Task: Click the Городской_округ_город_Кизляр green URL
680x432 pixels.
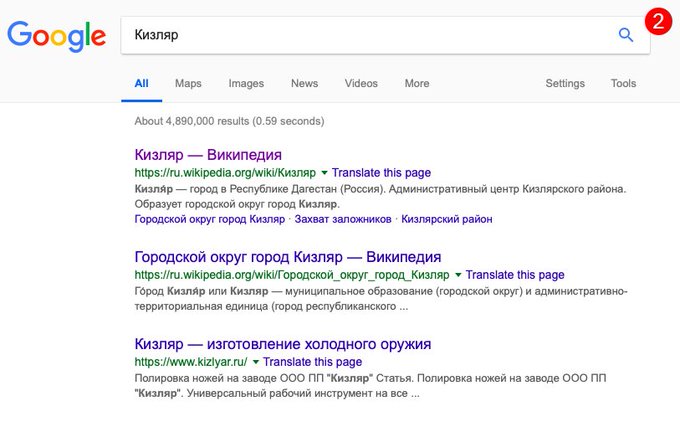Action: (x=292, y=275)
